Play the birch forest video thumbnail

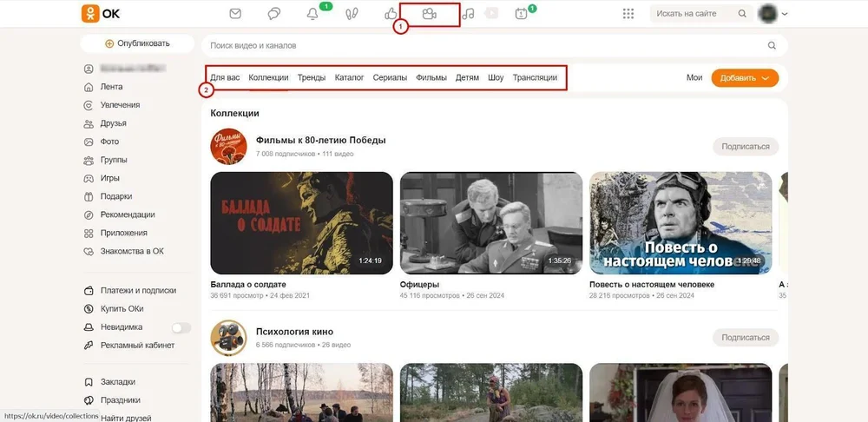coord(302,392)
